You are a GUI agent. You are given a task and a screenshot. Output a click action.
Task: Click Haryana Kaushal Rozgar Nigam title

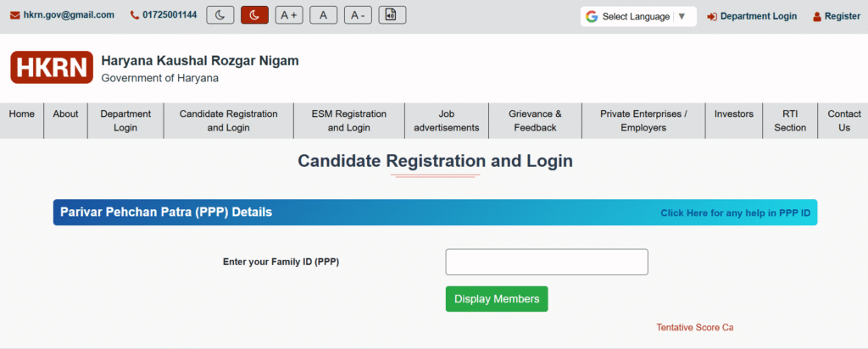[x=200, y=61]
